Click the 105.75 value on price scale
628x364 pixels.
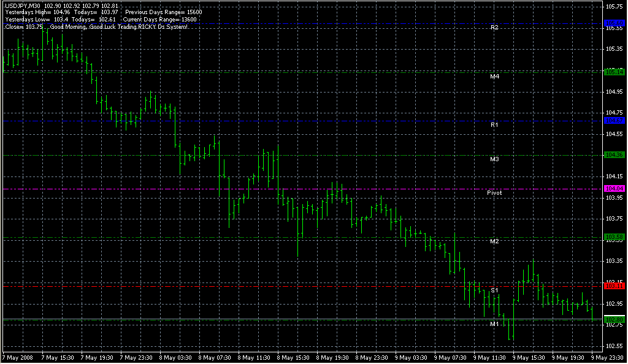614,7
